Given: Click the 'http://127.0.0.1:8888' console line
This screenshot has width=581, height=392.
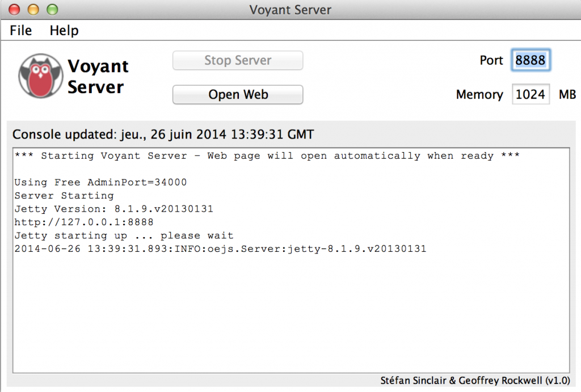Looking at the screenshot, I should point(84,222).
